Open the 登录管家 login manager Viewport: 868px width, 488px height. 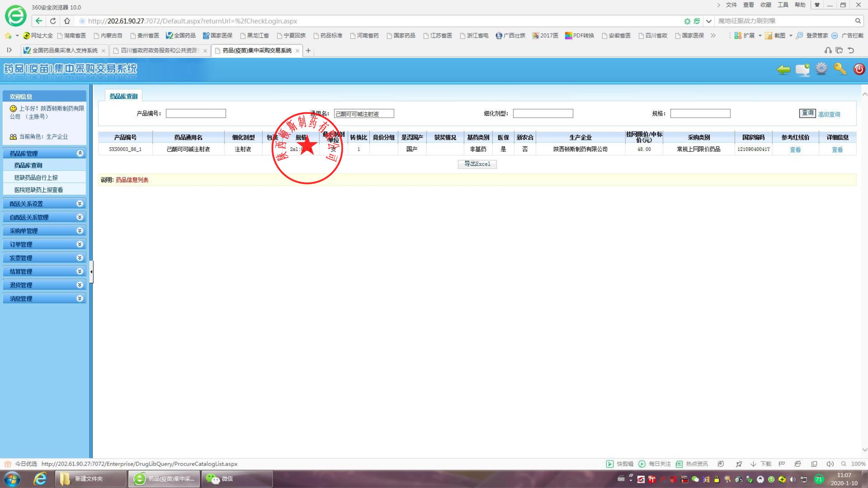tap(812, 36)
